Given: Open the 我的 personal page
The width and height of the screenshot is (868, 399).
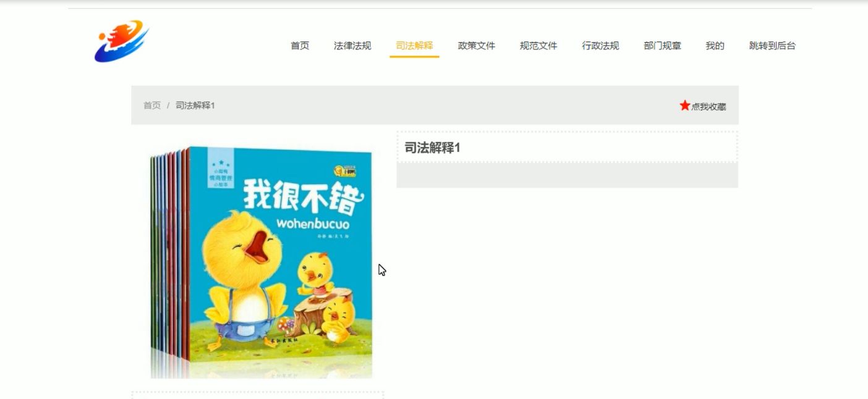Looking at the screenshot, I should tap(715, 46).
